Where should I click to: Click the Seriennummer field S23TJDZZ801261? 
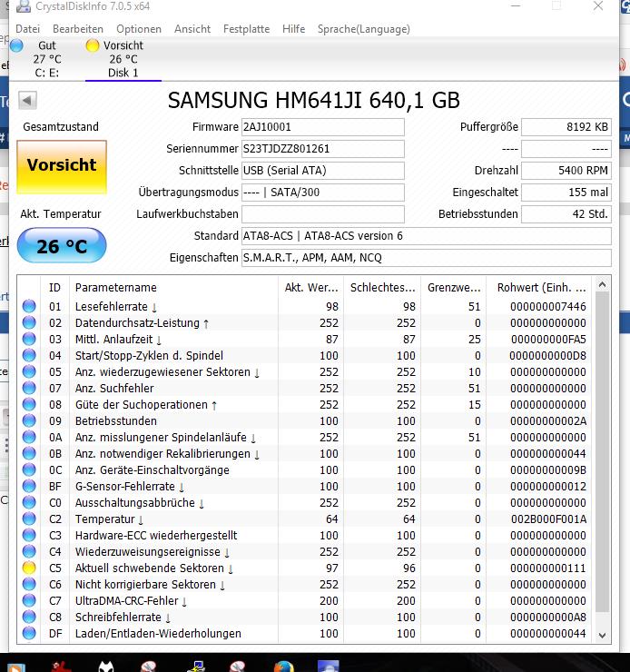[x=323, y=149]
